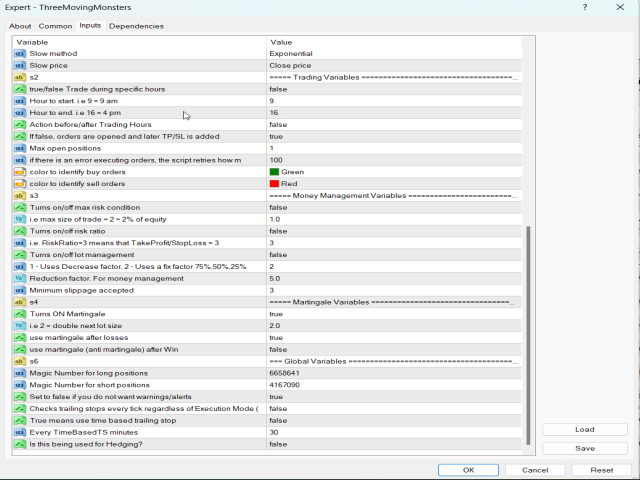The height and width of the screenshot is (480, 640).
Task: Switch to the Common tab
Action: point(55,26)
